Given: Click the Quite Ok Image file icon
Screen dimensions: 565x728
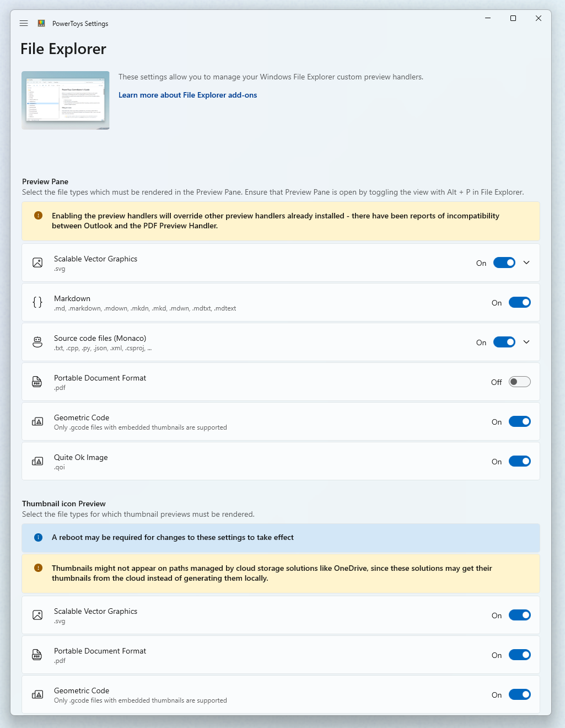Looking at the screenshot, I should point(37,461).
